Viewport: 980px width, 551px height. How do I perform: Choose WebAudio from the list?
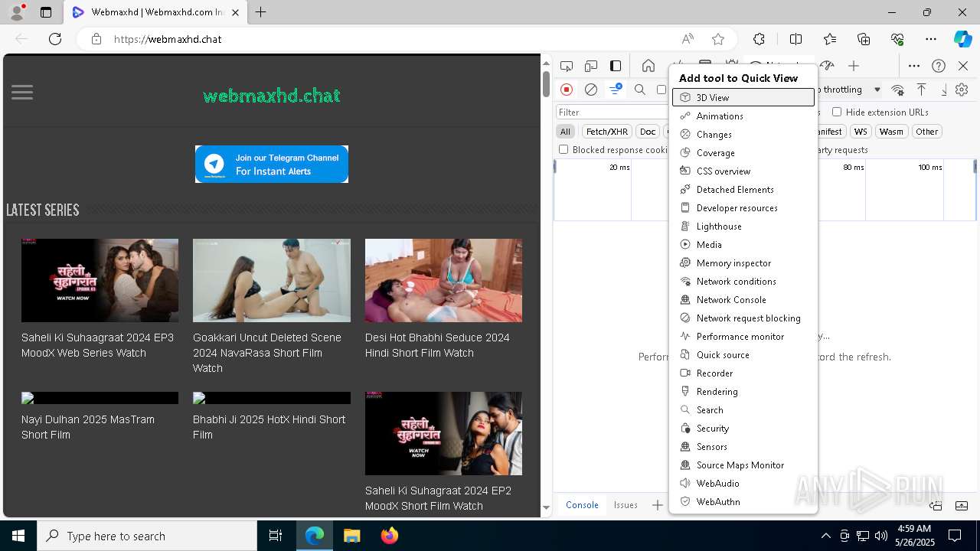coord(743,483)
